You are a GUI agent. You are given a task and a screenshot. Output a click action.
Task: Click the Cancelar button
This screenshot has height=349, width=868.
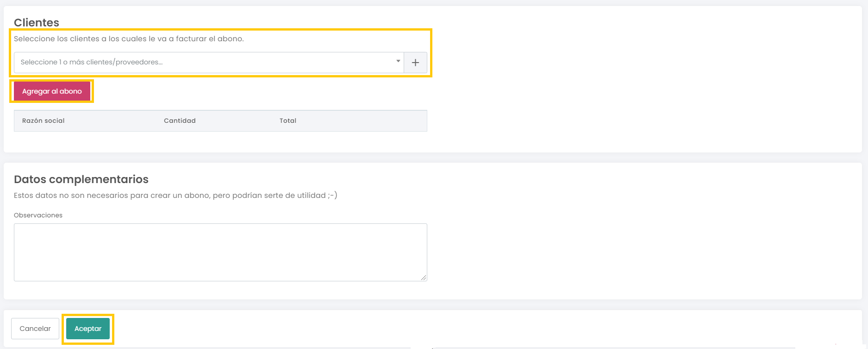[x=35, y=329]
